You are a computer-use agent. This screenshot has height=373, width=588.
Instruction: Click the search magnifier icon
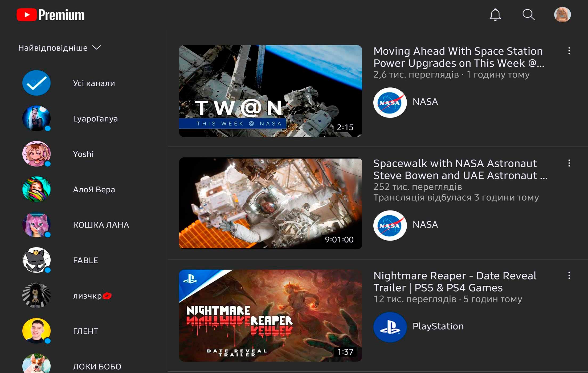coord(528,15)
